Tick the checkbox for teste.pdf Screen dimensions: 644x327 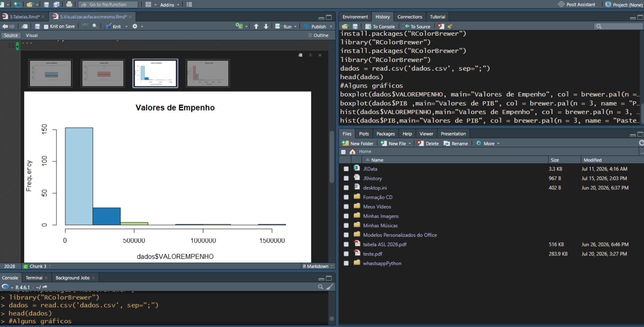(346, 254)
